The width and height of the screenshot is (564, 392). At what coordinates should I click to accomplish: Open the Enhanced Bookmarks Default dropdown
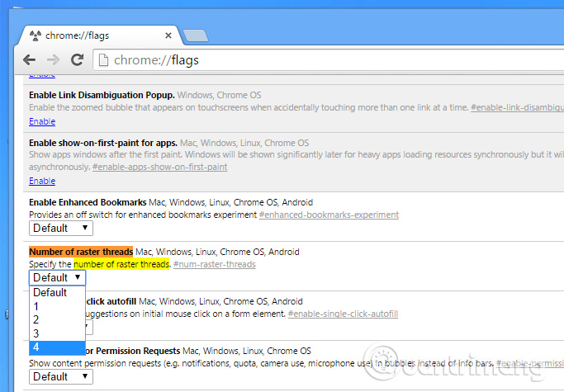(x=61, y=228)
